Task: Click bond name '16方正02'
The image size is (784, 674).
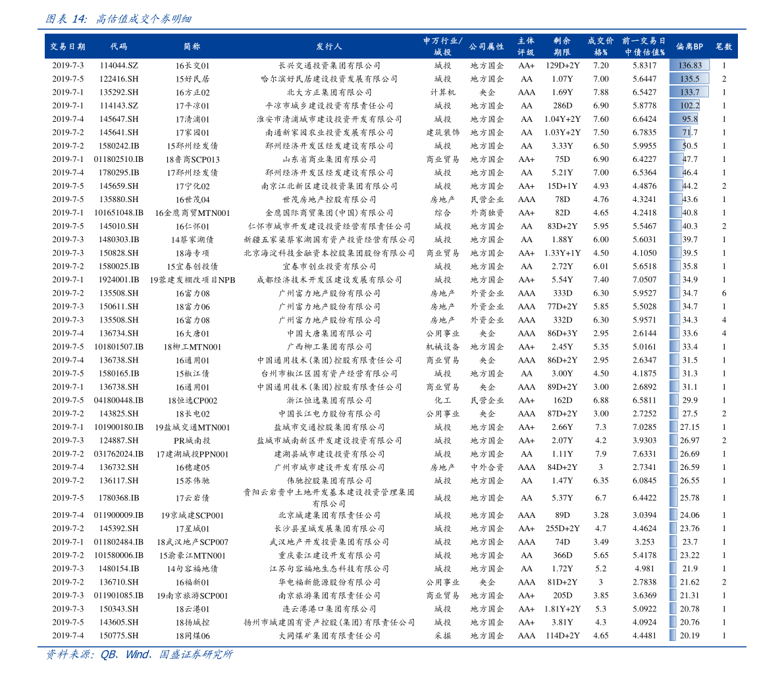Action: (x=192, y=93)
